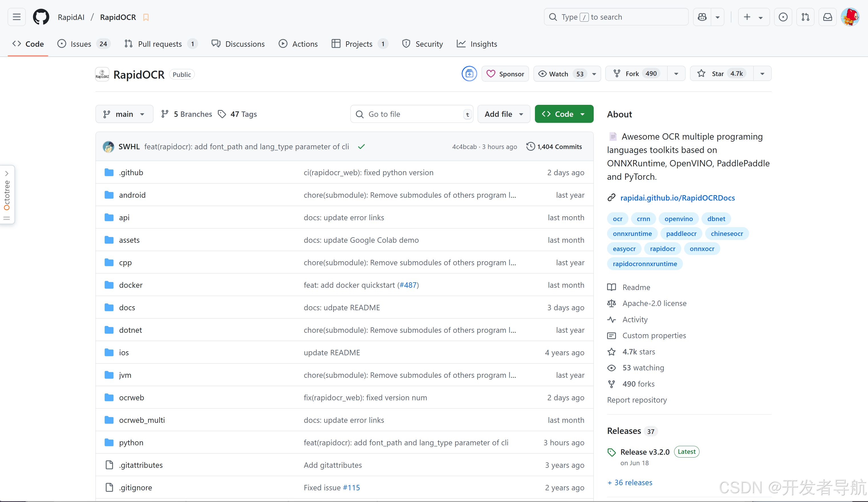The width and height of the screenshot is (868, 502).
Task: Star the RapidOCR repository
Action: pyautogui.click(x=722, y=74)
